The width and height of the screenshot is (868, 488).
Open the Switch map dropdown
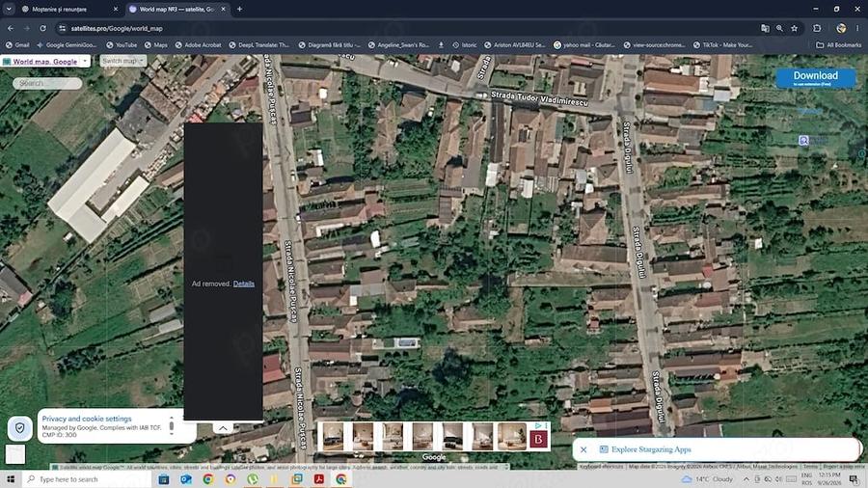122,61
